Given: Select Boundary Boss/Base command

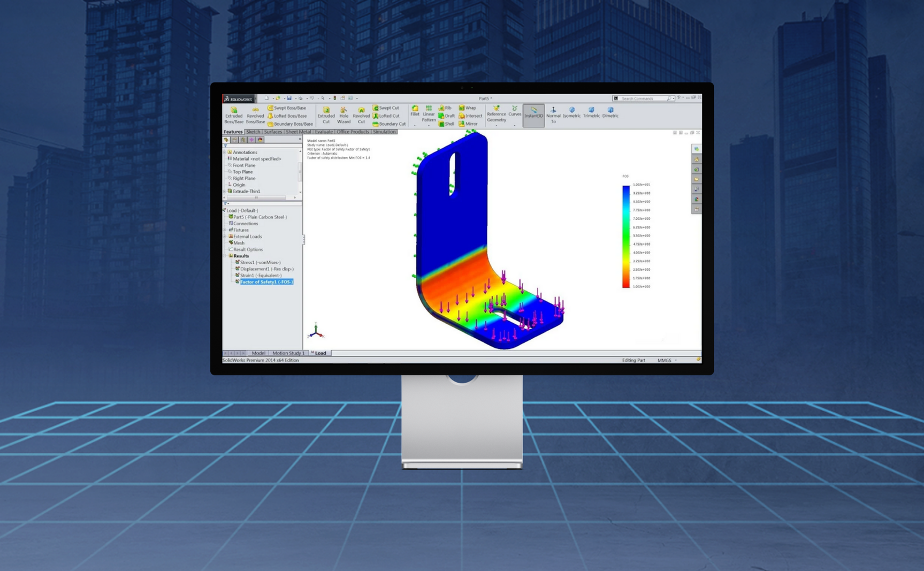Looking at the screenshot, I should [x=290, y=124].
